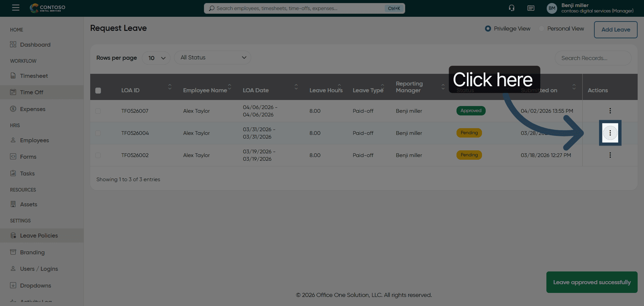Sort table by LOA ID column
This screenshot has height=306, width=644.
[170, 87]
